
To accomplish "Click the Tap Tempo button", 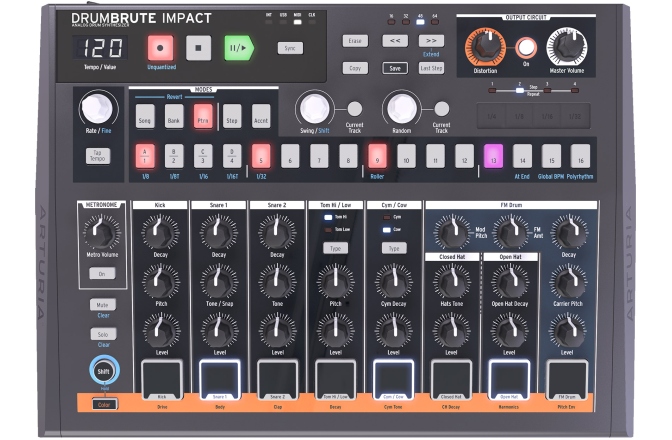I will click(98, 156).
